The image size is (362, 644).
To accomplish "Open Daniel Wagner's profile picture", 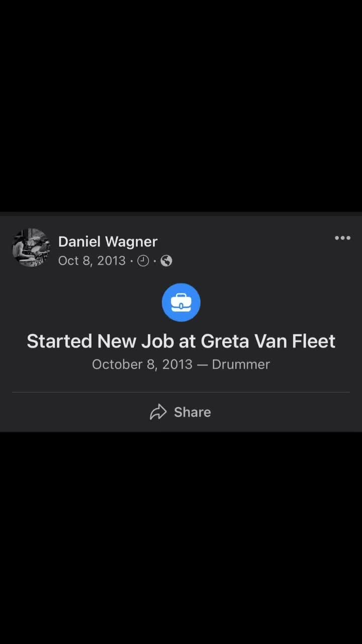I will pos(31,248).
